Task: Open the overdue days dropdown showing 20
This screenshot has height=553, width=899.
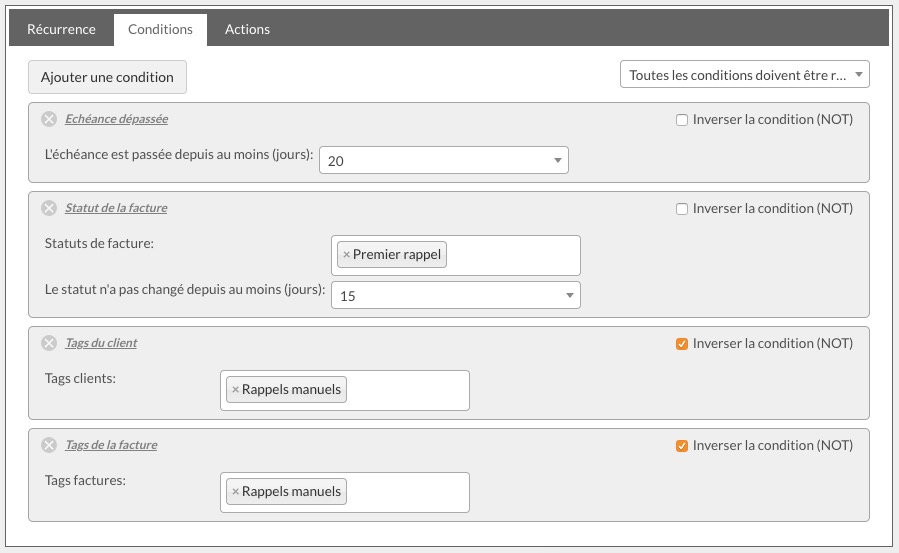Action: tap(444, 160)
